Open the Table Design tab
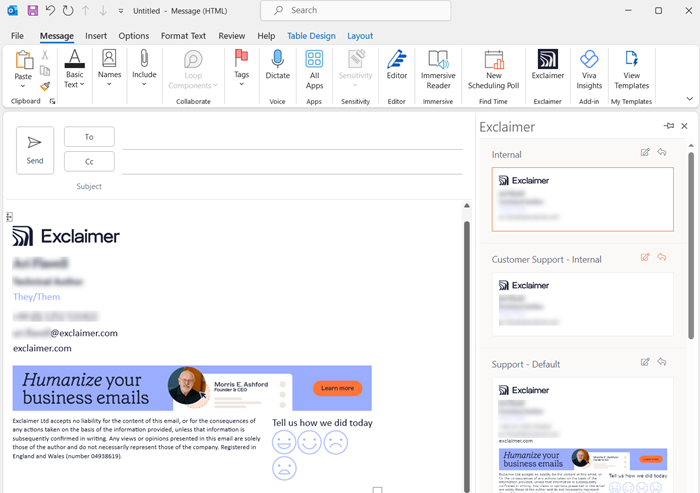This screenshot has height=493, width=700. pos(311,36)
